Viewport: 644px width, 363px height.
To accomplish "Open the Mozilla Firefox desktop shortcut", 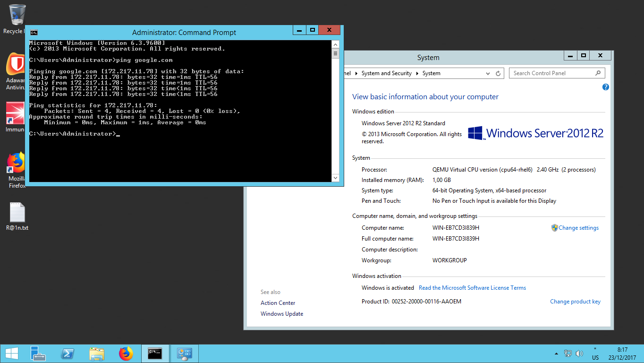I will [x=16, y=164].
